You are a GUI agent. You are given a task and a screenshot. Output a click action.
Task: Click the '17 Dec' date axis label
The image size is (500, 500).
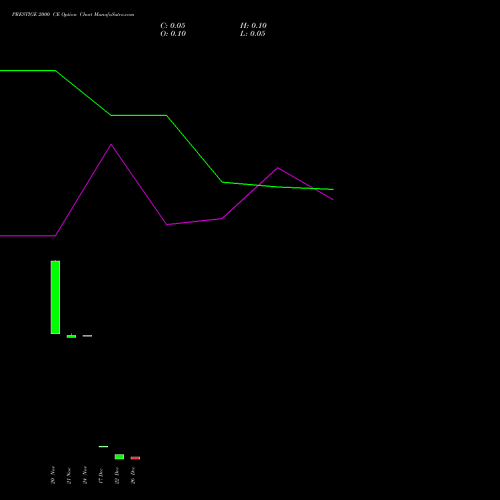coord(101,476)
